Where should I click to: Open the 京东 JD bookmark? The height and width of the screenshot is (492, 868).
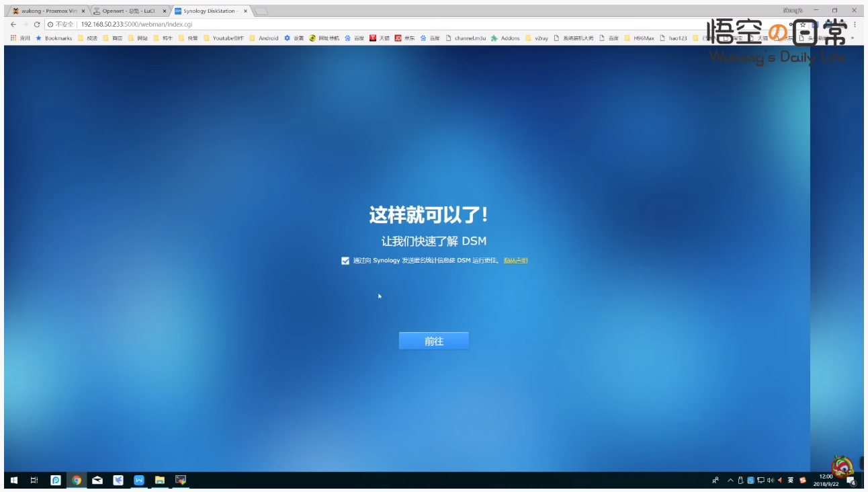(x=405, y=38)
